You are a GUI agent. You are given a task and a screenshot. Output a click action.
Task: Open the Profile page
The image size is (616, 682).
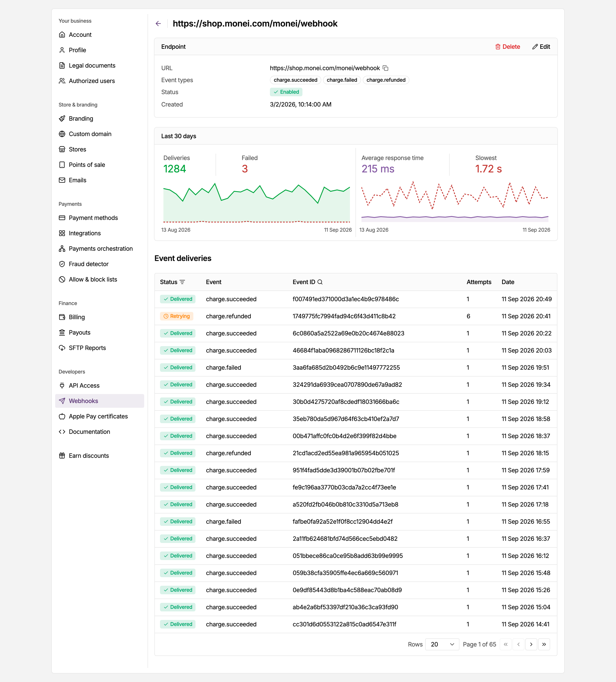pyautogui.click(x=100, y=50)
